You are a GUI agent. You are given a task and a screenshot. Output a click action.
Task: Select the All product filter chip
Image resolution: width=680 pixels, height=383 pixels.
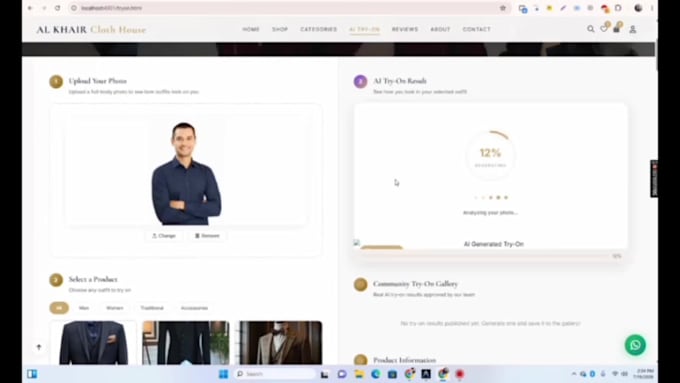point(59,308)
